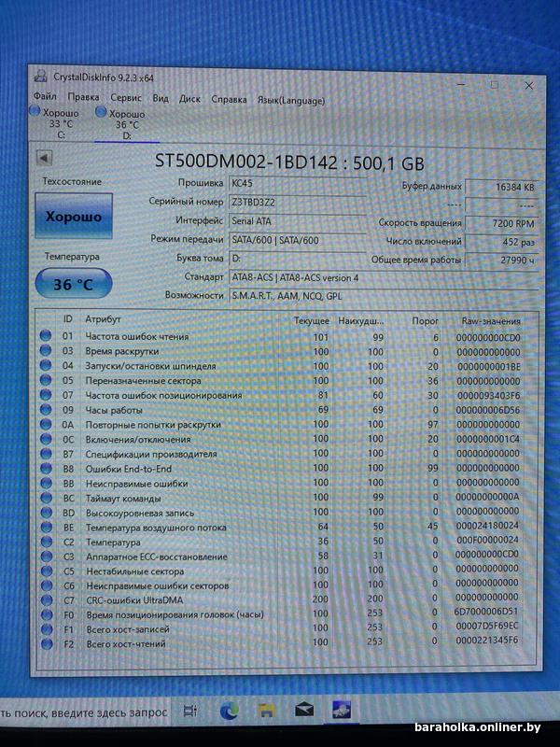Click status circle for Всего хост-записей
The image size is (560, 747).
47,629
